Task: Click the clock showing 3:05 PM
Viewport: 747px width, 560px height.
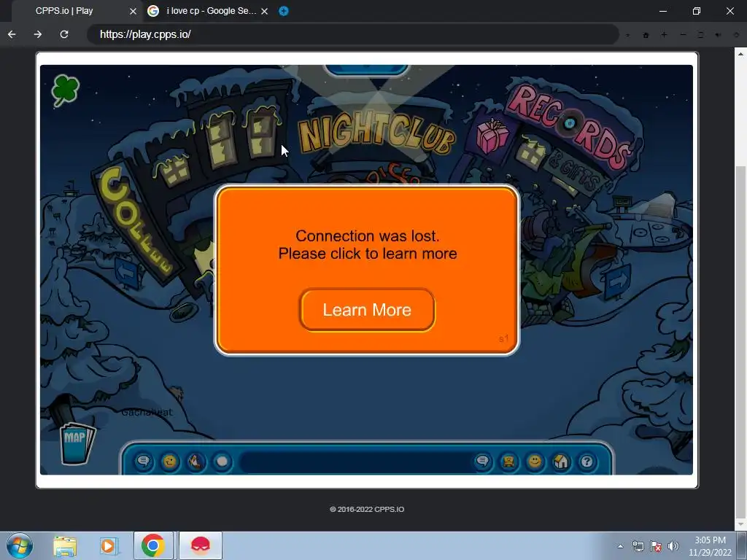Action: pyautogui.click(x=710, y=546)
